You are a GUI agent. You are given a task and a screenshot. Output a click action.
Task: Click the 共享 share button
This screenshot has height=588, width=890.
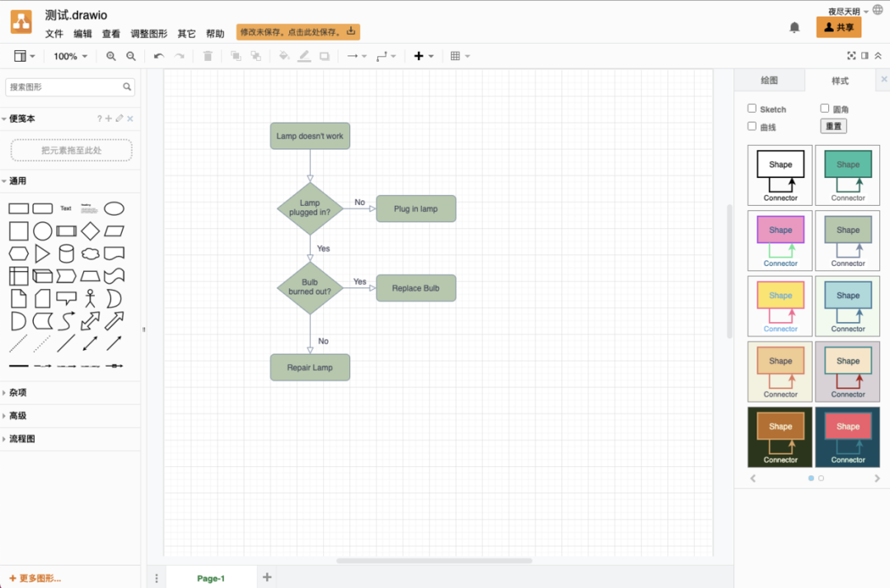click(839, 27)
